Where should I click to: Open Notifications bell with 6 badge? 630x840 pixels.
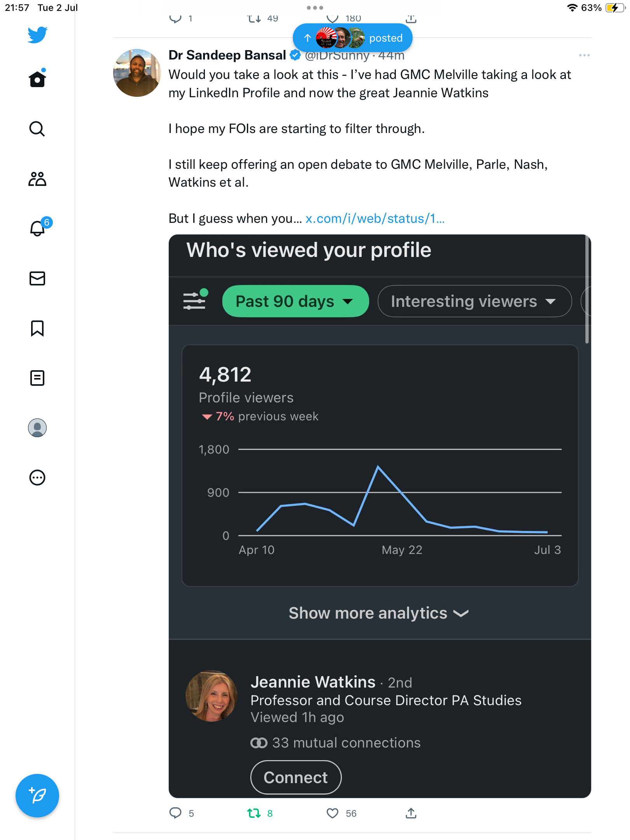[38, 228]
